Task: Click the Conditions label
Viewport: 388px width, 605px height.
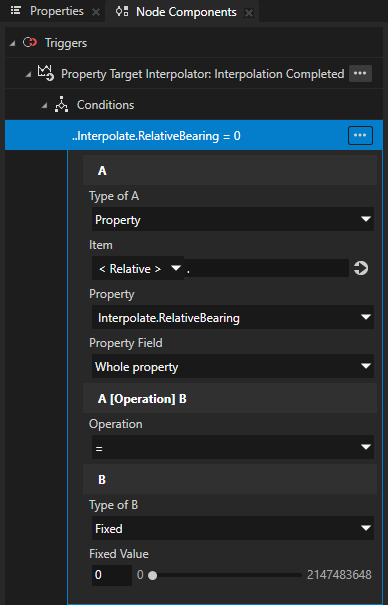Action: coord(105,105)
